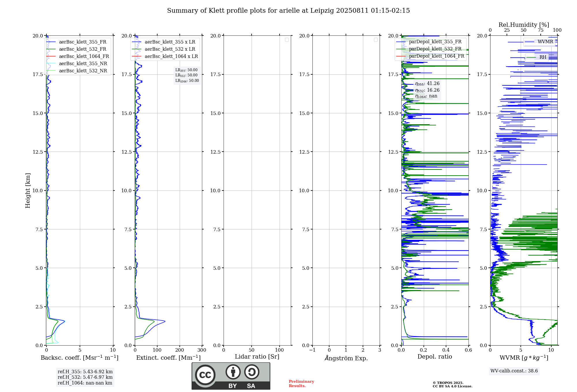Click the WVMR legend entry
Image resolution: width=577 pixels, height=392 pixels.
(539, 42)
